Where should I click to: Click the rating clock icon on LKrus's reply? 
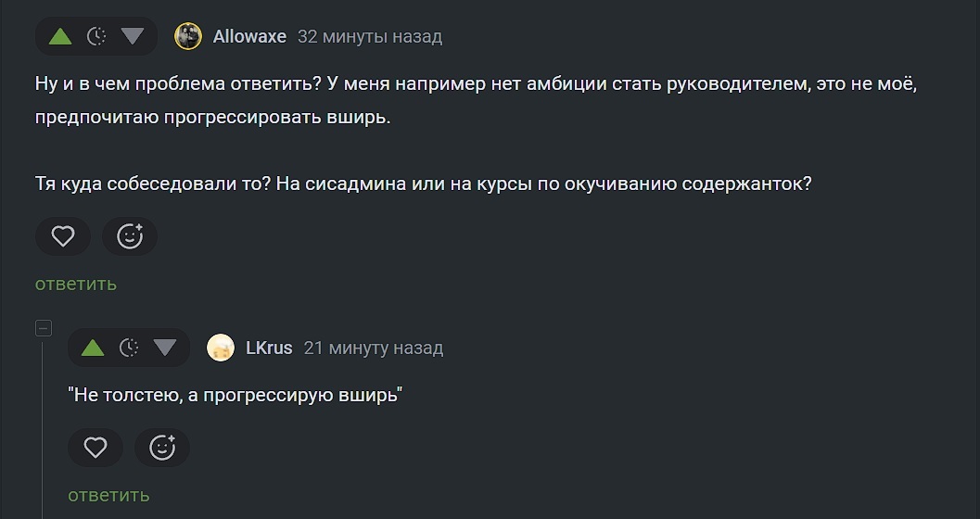click(x=129, y=348)
